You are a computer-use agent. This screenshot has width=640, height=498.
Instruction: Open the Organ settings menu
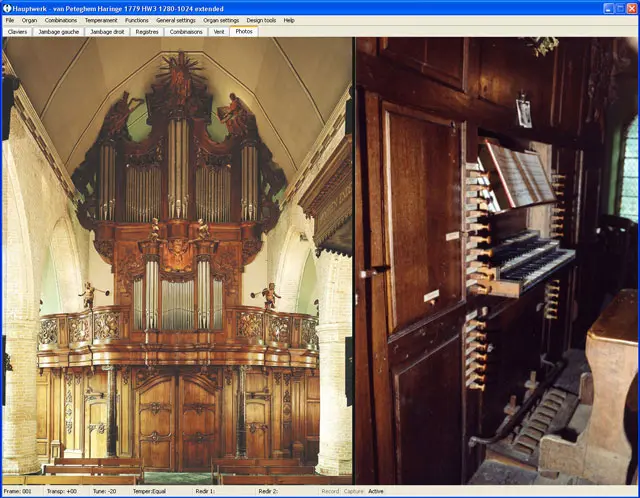click(221, 20)
